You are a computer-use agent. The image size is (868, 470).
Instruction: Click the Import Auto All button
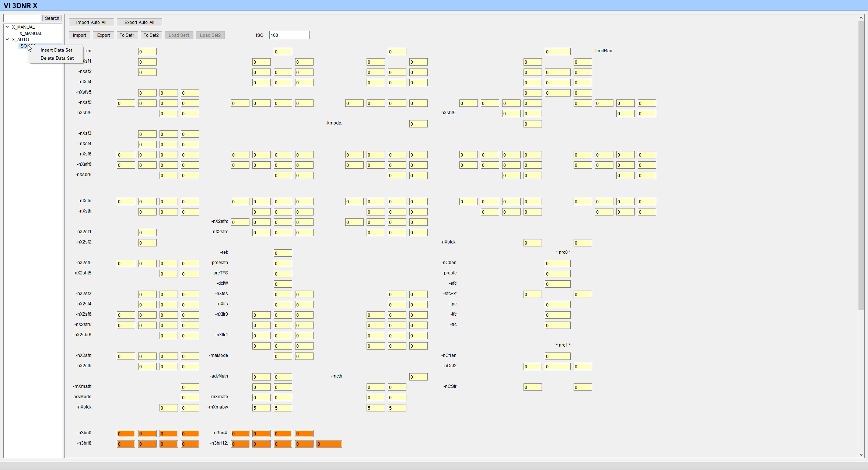point(91,22)
